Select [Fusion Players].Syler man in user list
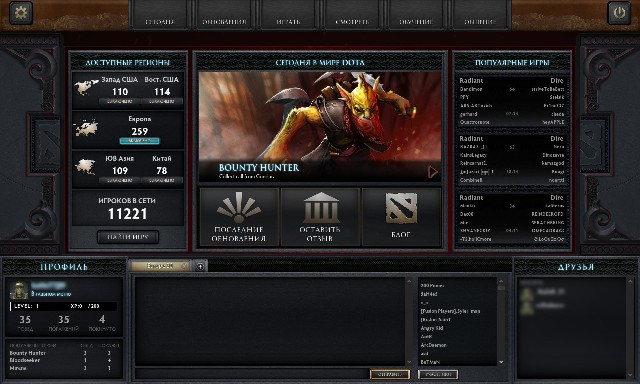 [x=450, y=311]
